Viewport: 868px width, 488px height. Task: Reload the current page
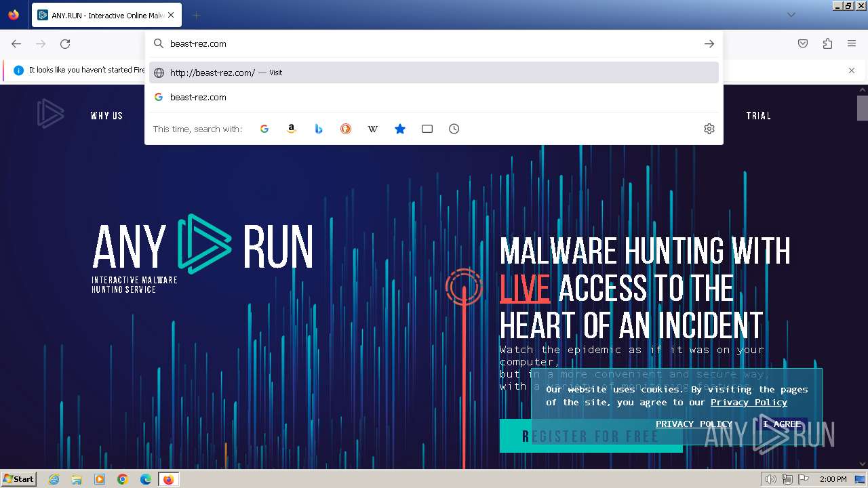click(65, 43)
